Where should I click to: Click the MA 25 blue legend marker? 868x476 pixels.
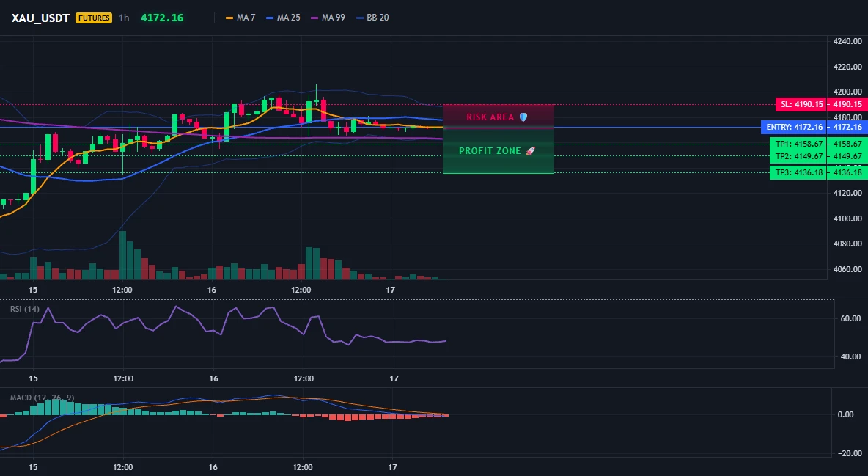[270, 18]
